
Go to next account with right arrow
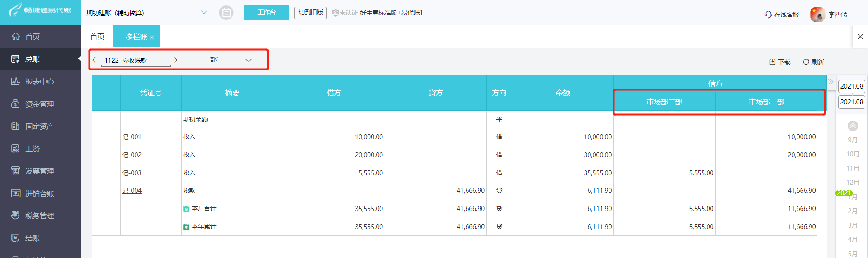(x=176, y=60)
